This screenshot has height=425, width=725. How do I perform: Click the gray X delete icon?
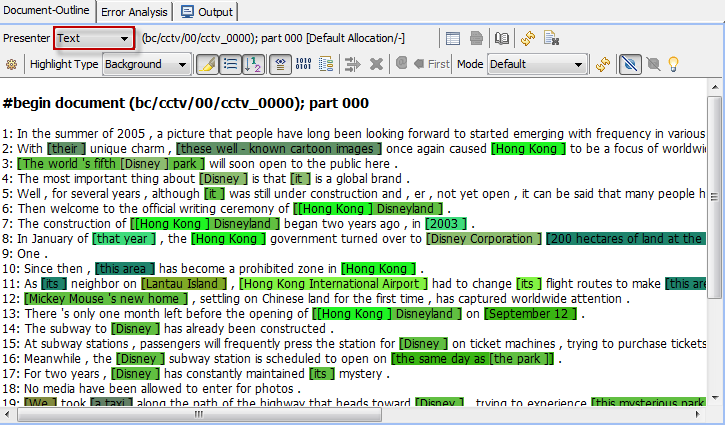(x=376, y=64)
